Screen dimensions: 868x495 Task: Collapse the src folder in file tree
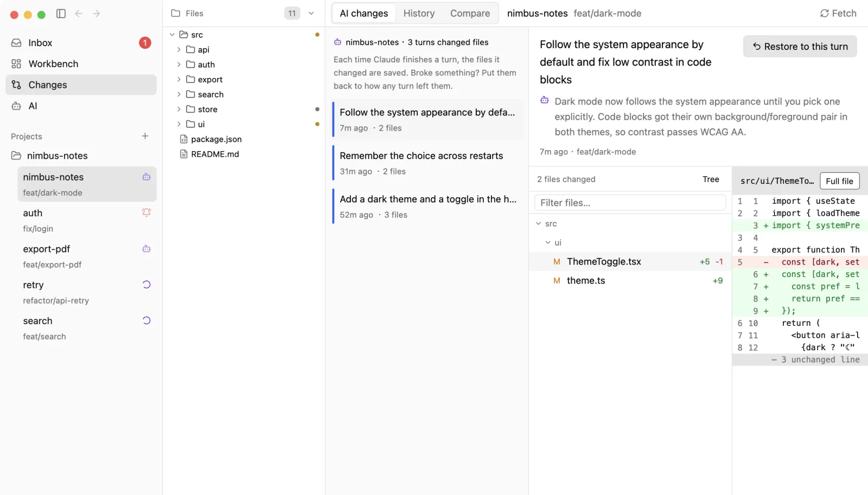click(x=172, y=35)
